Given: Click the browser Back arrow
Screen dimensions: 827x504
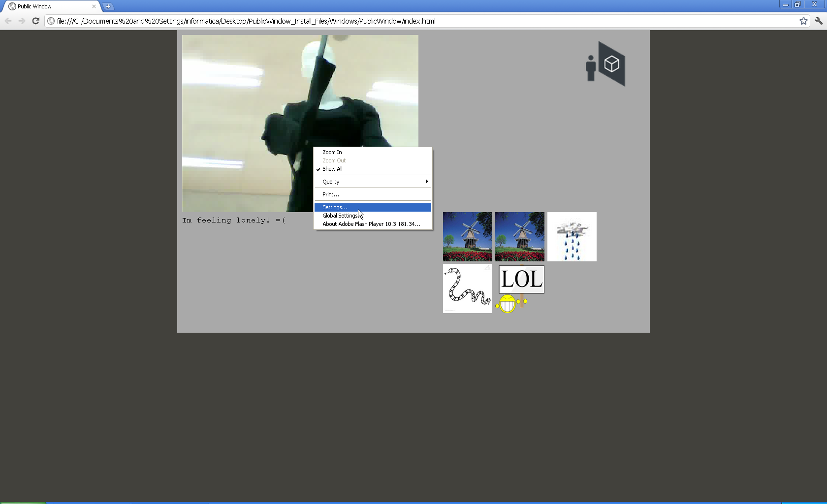Looking at the screenshot, I should coord(8,21).
